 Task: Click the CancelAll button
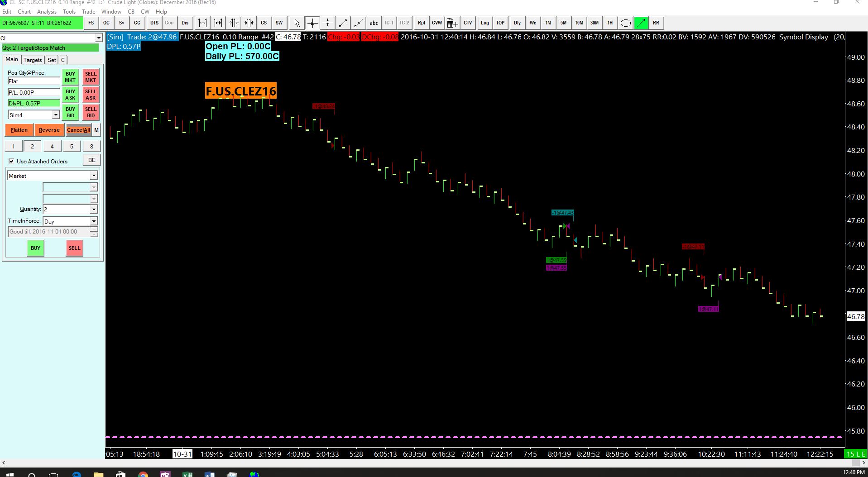pyautogui.click(x=79, y=130)
